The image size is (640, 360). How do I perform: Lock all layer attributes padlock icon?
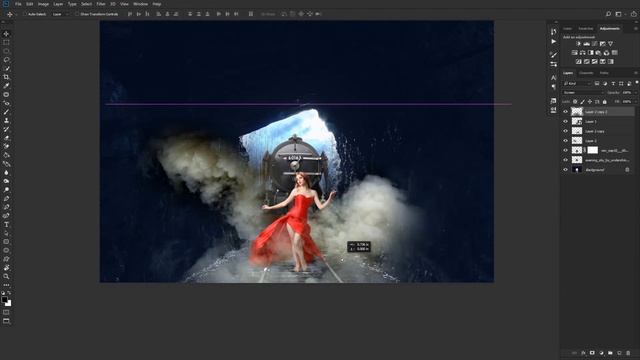pyautogui.click(x=604, y=102)
